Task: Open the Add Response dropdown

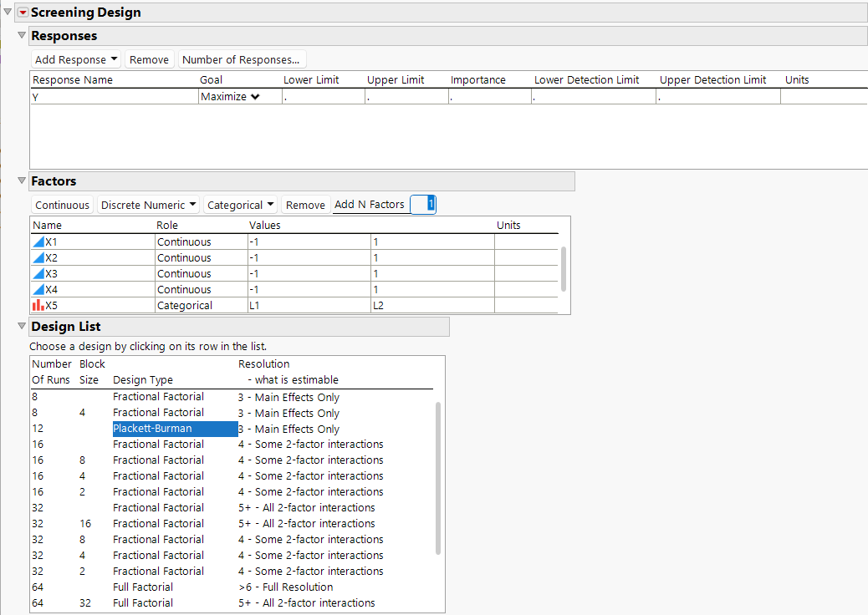Action: coord(77,60)
